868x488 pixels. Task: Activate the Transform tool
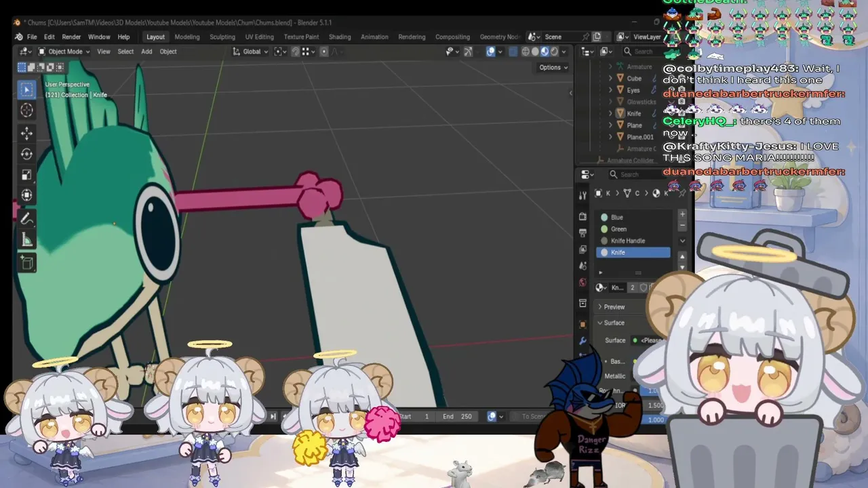(x=27, y=196)
